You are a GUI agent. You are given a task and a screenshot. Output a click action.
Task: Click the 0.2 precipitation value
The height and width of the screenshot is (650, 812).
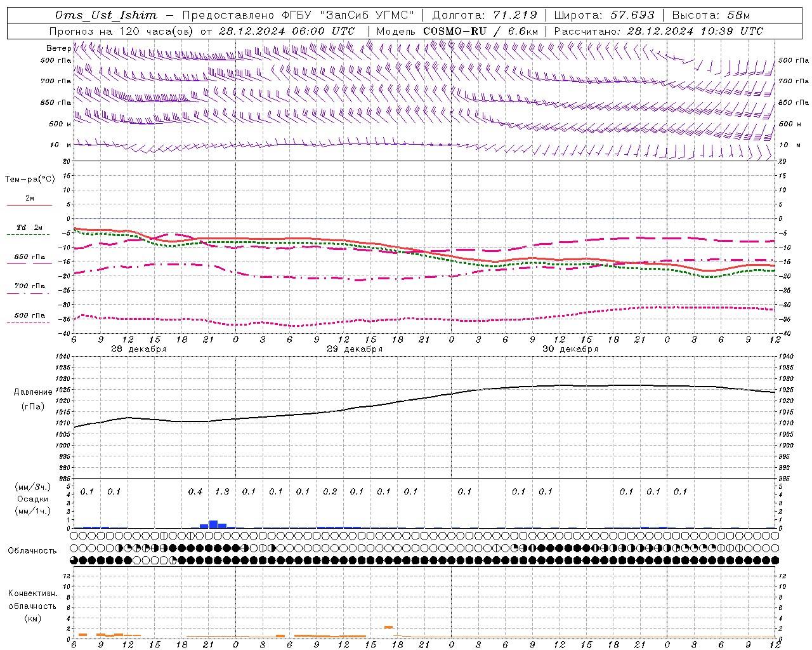click(330, 491)
